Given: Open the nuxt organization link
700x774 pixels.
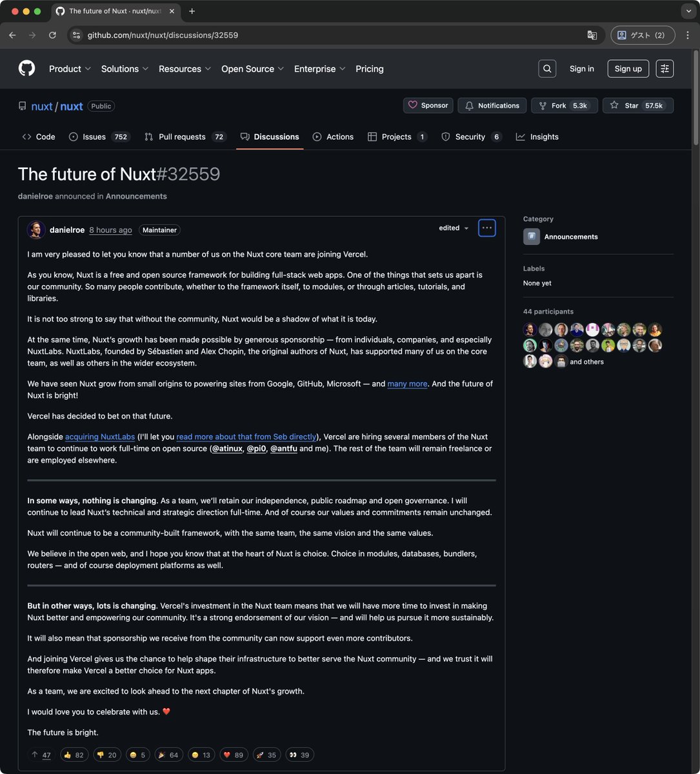Looking at the screenshot, I should pos(42,106).
